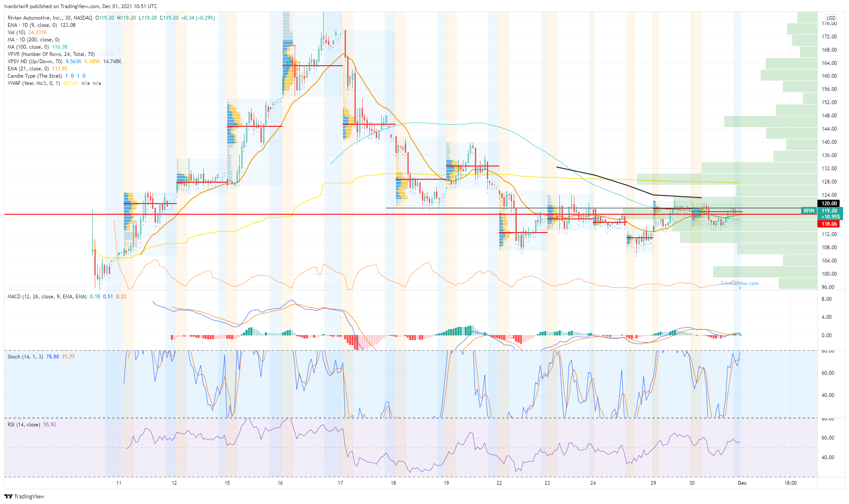This screenshot has width=849, height=504.
Task: Click the black 120.00 price label
Action: click(829, 204)
